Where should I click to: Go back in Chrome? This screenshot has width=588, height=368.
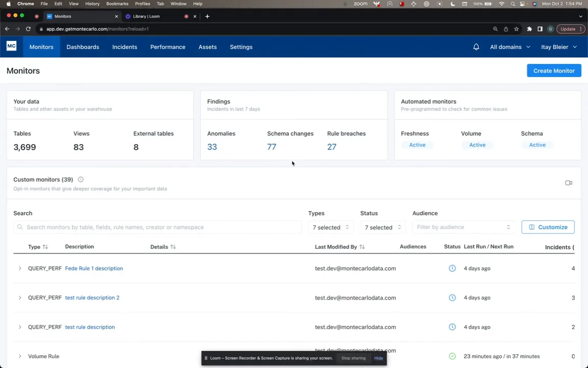coord(7,29)
